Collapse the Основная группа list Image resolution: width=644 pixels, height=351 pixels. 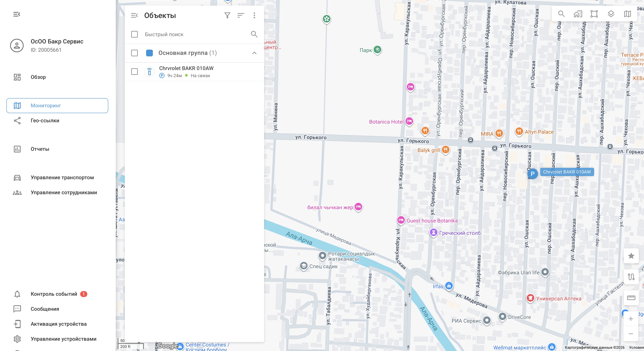254,53
